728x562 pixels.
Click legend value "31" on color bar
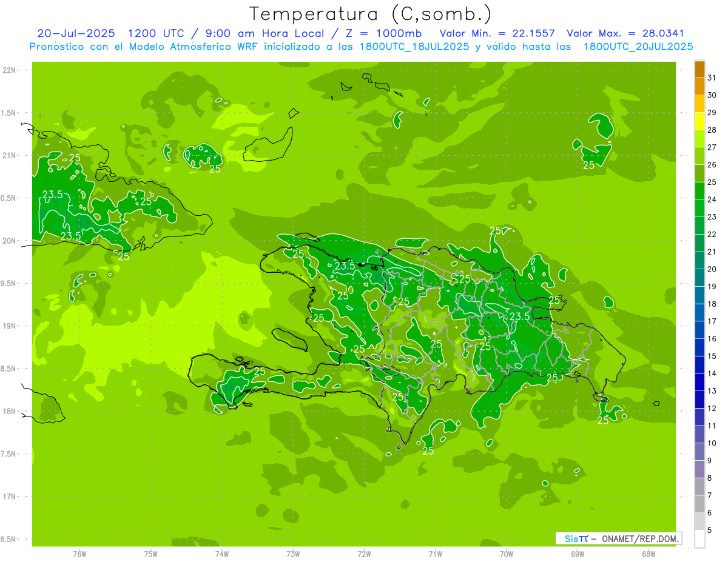pyautogui.click(x=712, y=77)
